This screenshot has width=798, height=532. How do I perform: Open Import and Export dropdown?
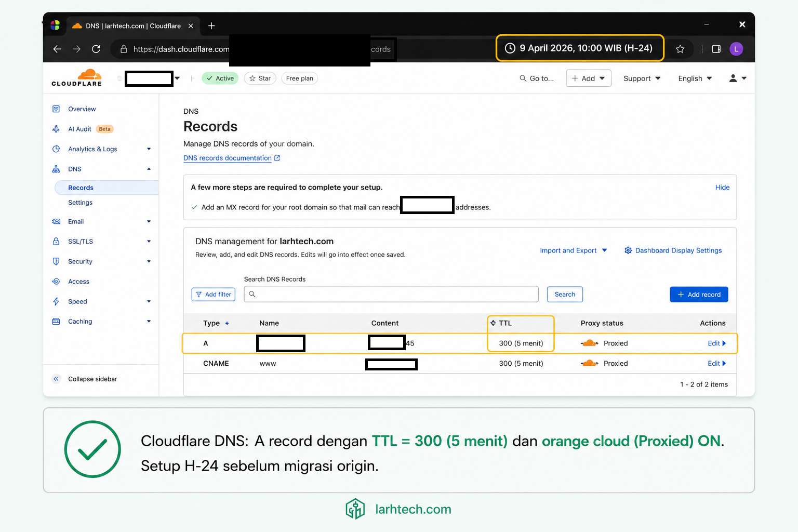(x=574, y=250)
